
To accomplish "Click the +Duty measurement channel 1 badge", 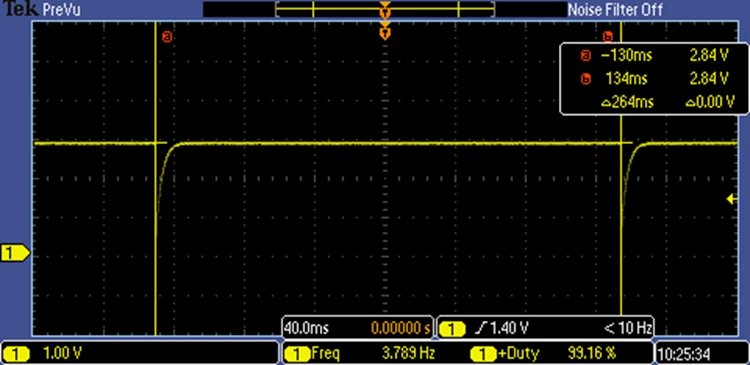I will coord(483,354).
